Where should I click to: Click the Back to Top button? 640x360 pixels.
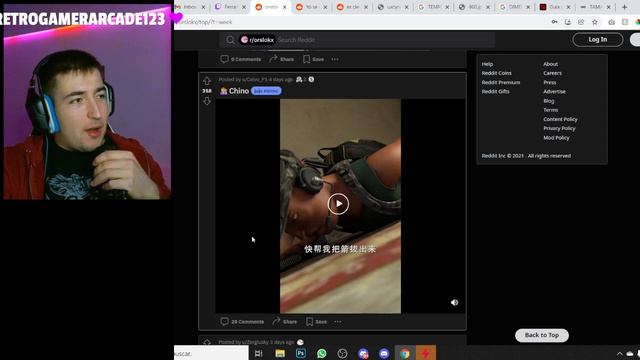[x=542, y=335]
